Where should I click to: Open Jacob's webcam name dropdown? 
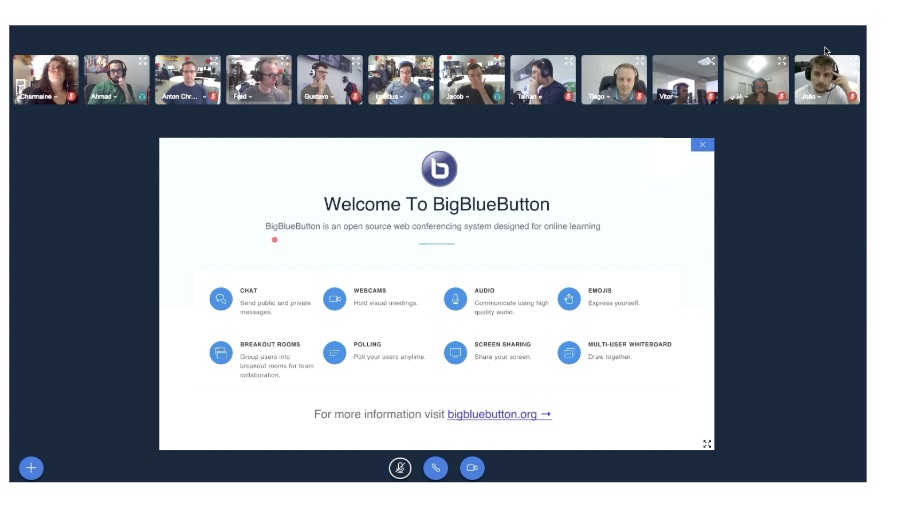pyautogui.click(x=457, y=97)
